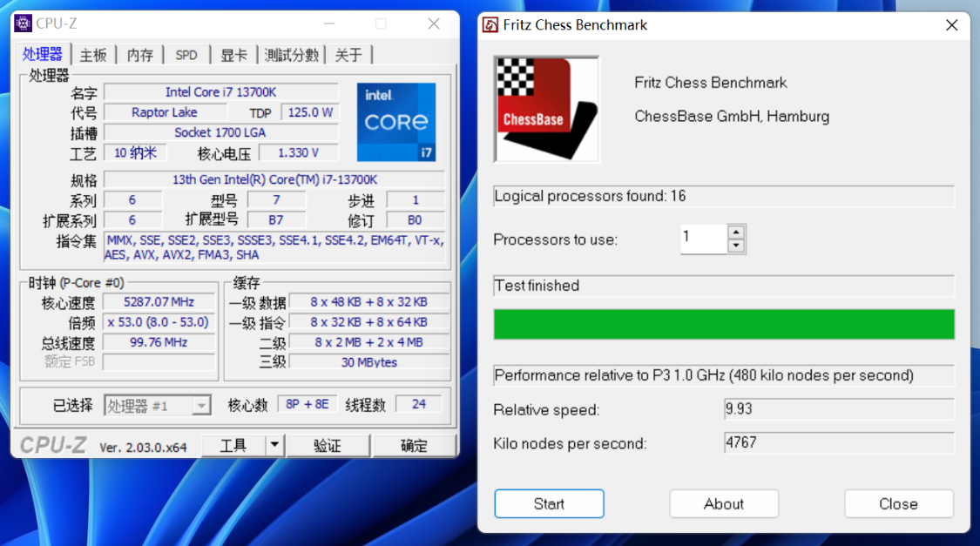This screenshot has width=980, height=546.
Task: Click the 确定 button in CPU-Z
Action: [414, 446]
